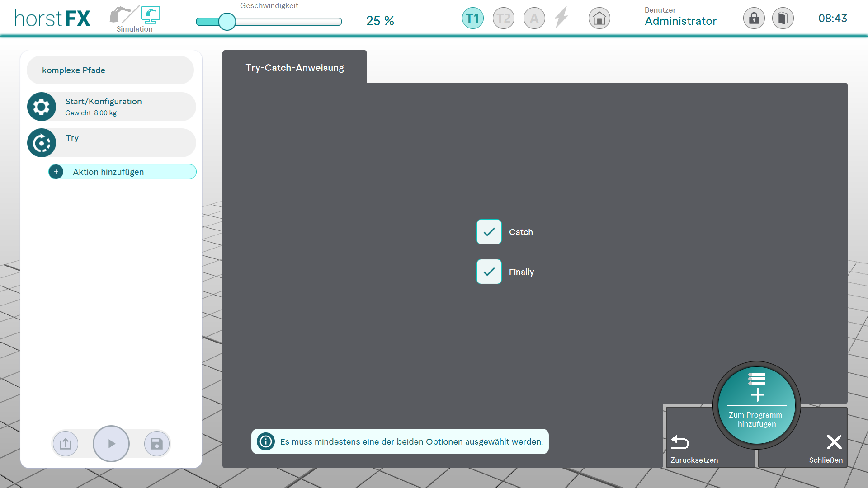The width and height of the screenshot is (868, 488).
Task: Click the lightning bolt power icon
Action: (x=561, y=18)
